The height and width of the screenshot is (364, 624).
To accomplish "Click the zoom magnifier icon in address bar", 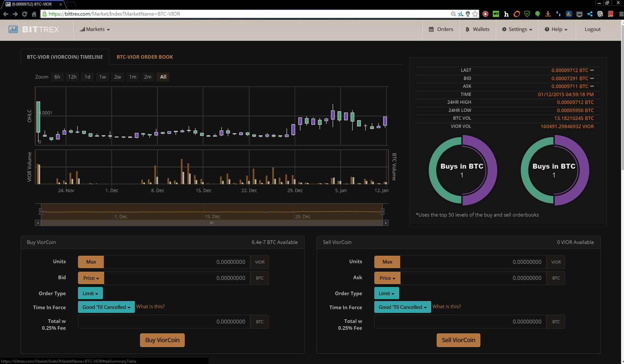I will point(453,14).
